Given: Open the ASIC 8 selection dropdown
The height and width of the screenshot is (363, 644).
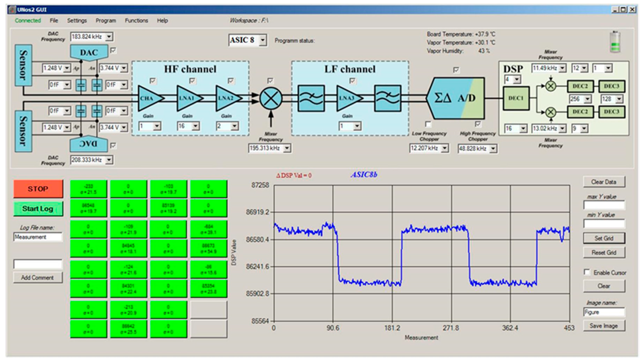Looking at the screenshot, I should tap(262, 40).
